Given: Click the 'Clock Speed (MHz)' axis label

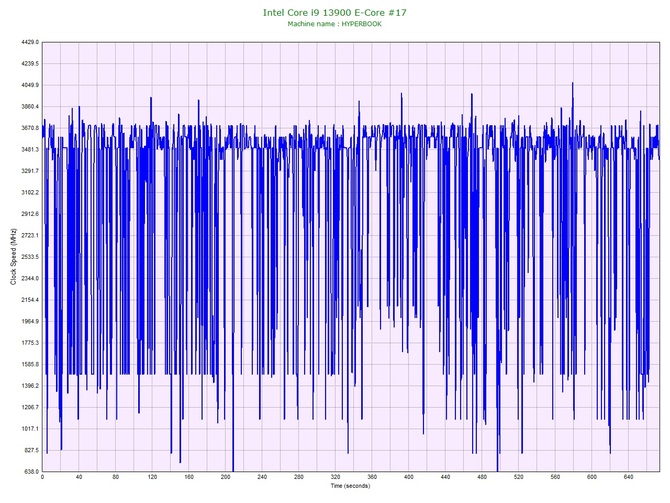Looking at the screenshot, I should pos(13,256).
